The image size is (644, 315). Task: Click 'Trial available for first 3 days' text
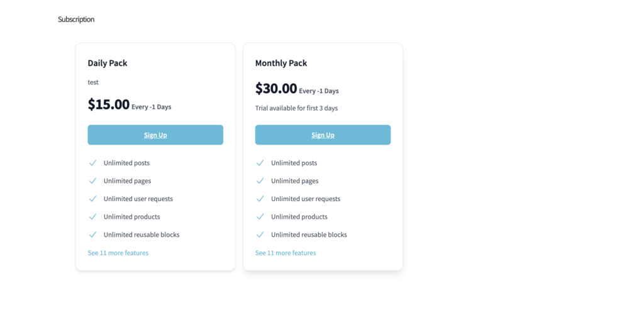296,108
